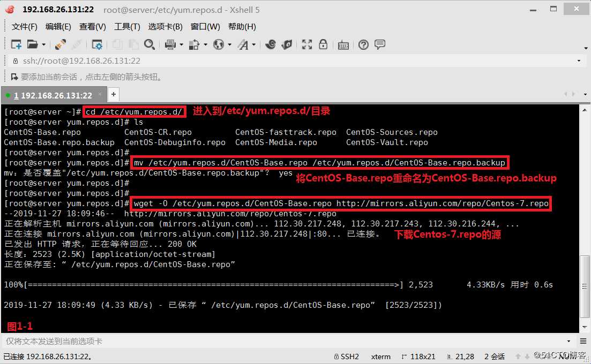591x364 pixels.
Task: Click the 21,28 cursor position indicator
Action: [x=460, y=357]
